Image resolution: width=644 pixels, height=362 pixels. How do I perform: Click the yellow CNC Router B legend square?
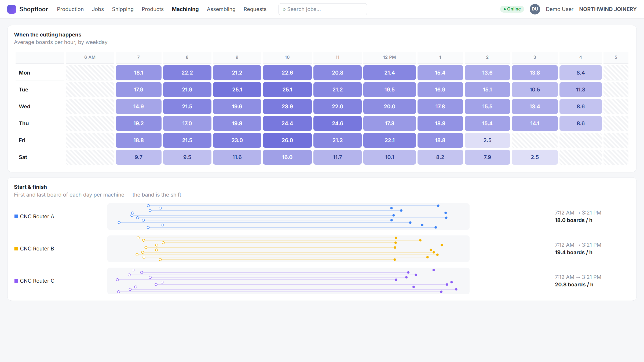tap(16, 249)
